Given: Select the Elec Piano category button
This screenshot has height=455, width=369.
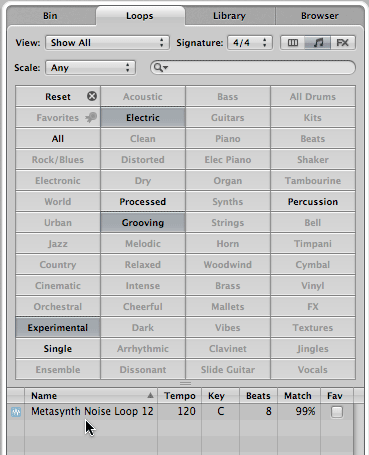Looking at the screenshot, I should tap(228, 159).
